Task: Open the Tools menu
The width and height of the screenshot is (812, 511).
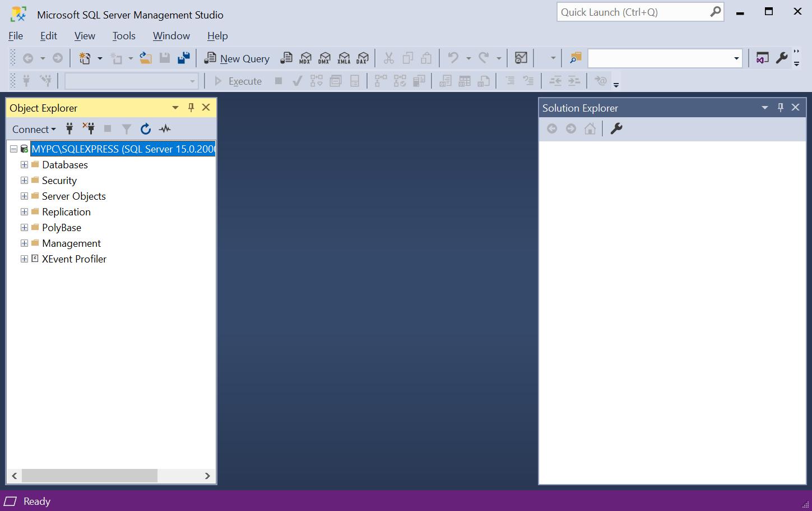Action: point(123,35)
